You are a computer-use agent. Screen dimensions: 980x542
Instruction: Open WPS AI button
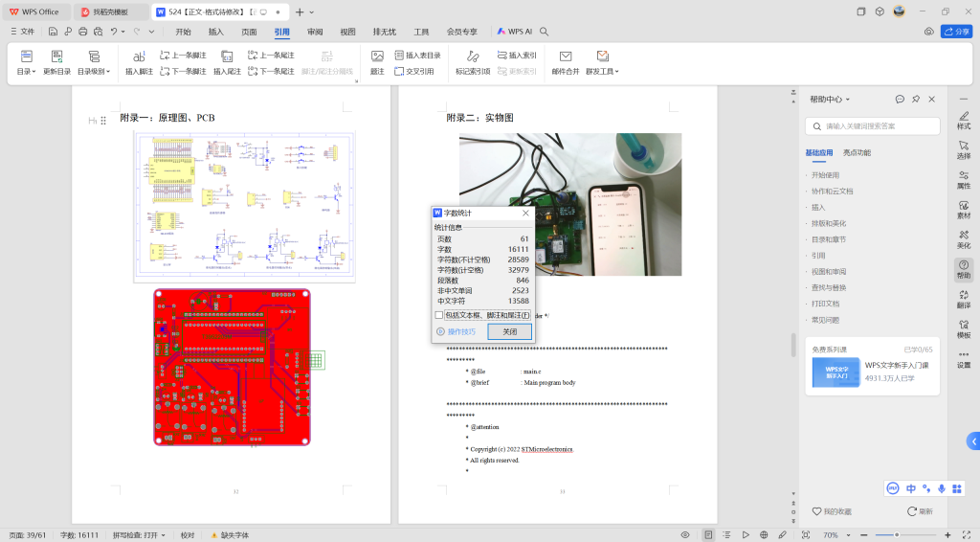click(x=514, y=32)
